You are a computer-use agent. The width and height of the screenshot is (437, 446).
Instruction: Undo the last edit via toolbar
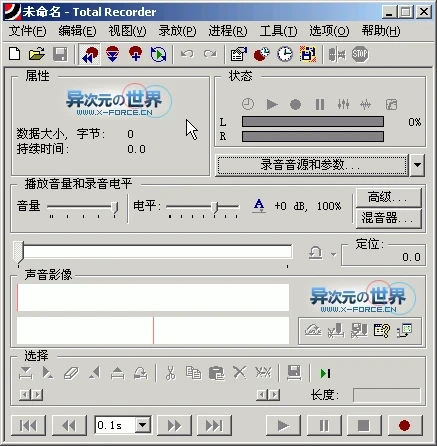[x=187, y=54]
